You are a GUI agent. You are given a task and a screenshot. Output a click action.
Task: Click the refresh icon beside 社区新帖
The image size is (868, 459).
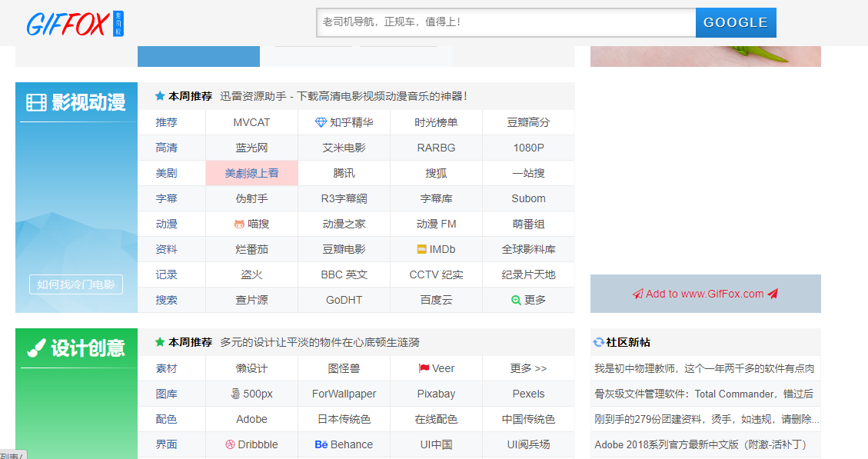598,343
